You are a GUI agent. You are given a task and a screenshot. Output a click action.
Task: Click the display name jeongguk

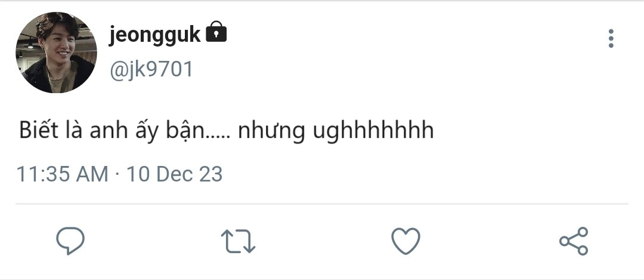(155, 35)
